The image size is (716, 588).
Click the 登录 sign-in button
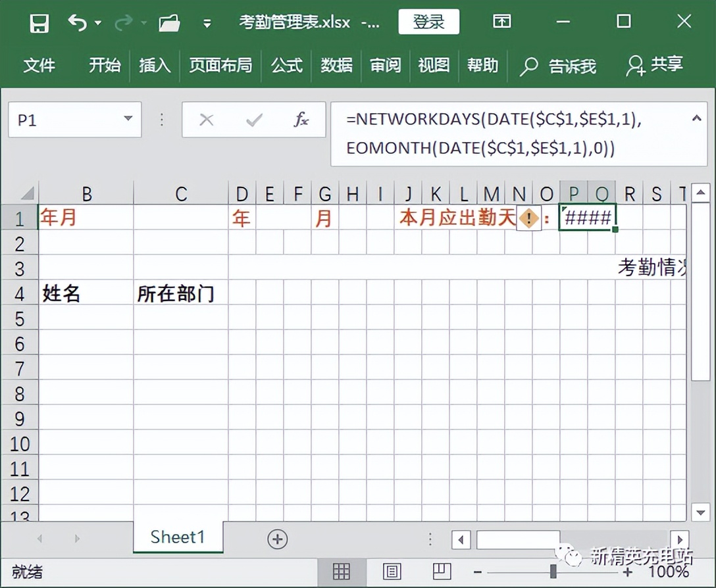point(428,22)
